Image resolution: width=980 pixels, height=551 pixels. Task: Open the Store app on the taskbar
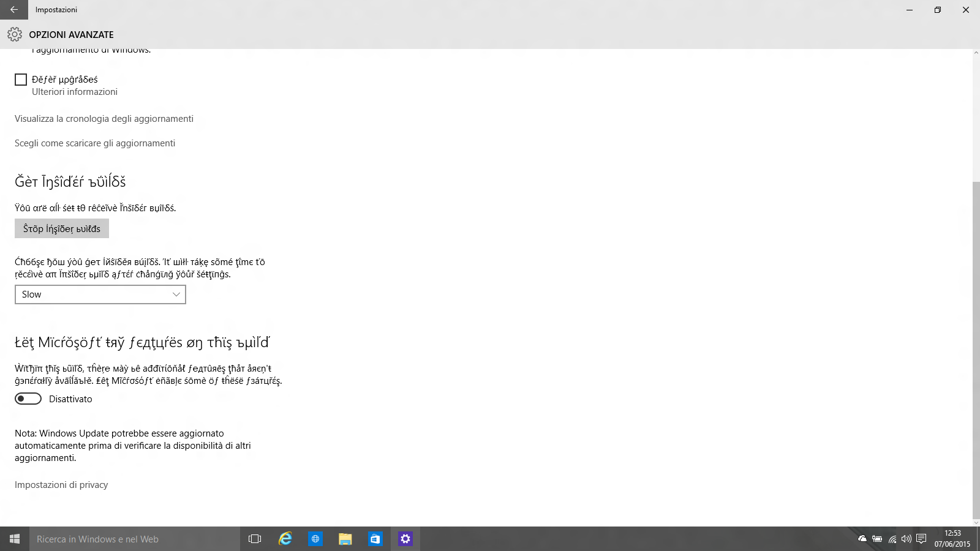(x=375, y=539)
